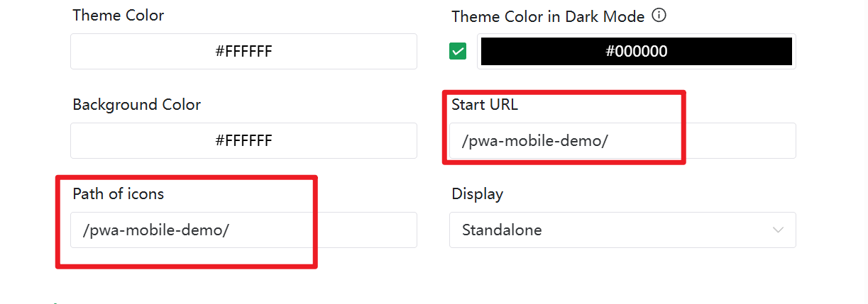Click the Background Color #FFFFFF field
Image resolution: width=868 pixels, height=304 pixels.
click(243, 140)
